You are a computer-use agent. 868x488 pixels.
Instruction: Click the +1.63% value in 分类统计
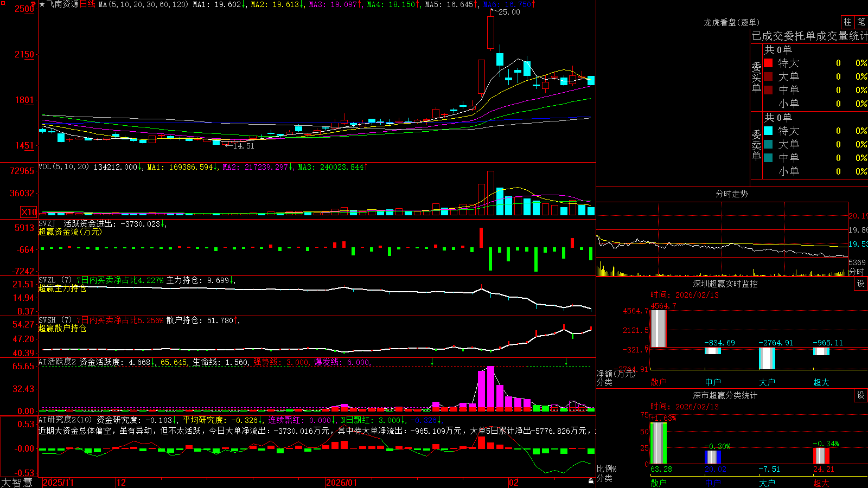663,418
